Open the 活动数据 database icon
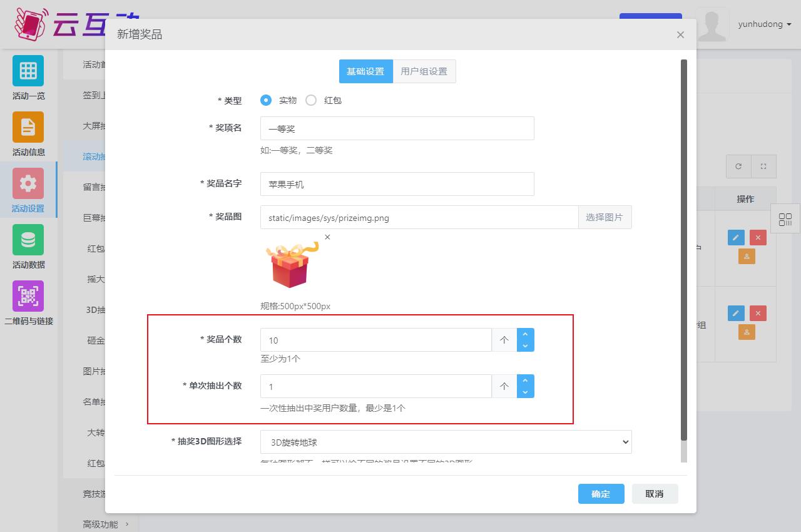The image size is (801, 532). coord(28,240)
